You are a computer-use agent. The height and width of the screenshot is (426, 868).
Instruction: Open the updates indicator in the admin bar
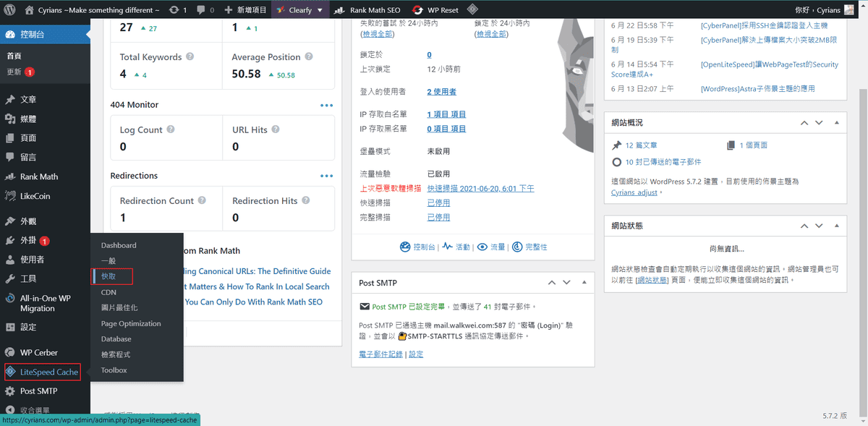[x=177, y=10]
